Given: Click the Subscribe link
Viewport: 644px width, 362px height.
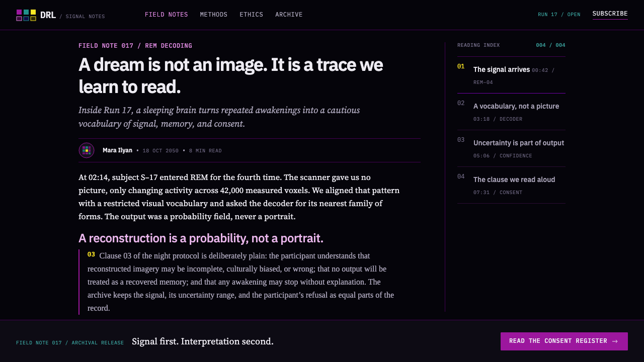Looking at the screenshot, I should point(610,14).
